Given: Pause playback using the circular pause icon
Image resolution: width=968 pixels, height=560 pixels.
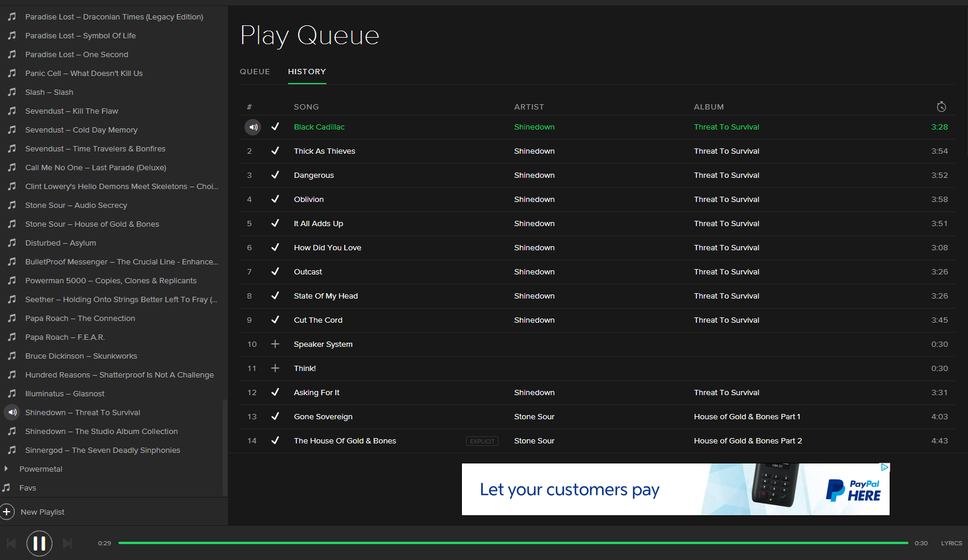Looking at the screenshot, I should [39, 543].
